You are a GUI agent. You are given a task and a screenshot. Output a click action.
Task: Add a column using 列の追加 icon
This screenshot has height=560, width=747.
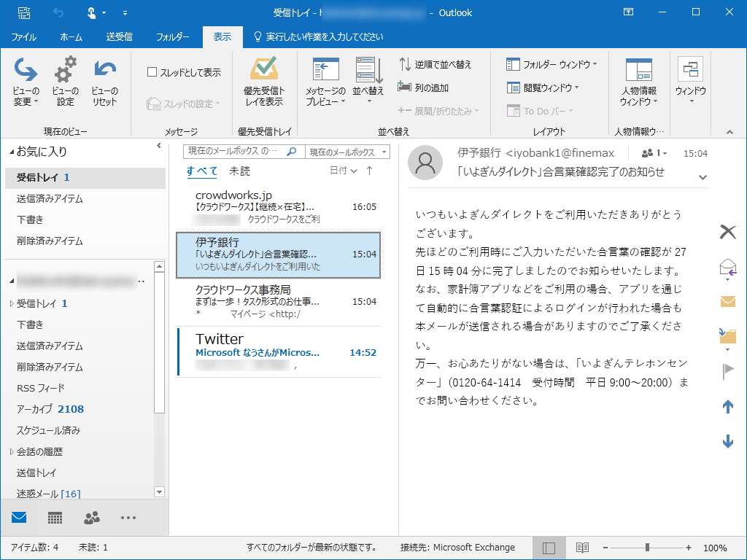403,86
